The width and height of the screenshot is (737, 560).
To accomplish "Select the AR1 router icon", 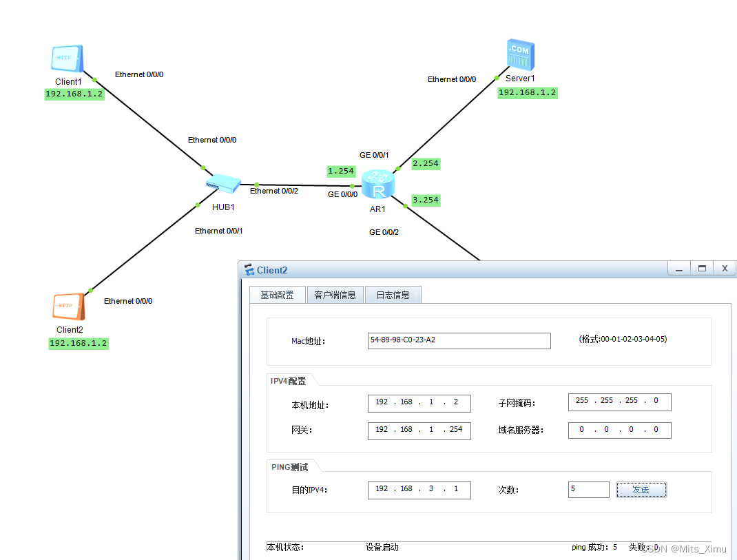I will [x=377, y=185].
